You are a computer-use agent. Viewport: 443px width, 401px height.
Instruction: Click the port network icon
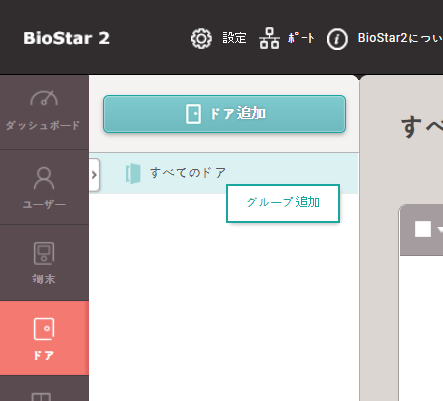pos(269,38)
